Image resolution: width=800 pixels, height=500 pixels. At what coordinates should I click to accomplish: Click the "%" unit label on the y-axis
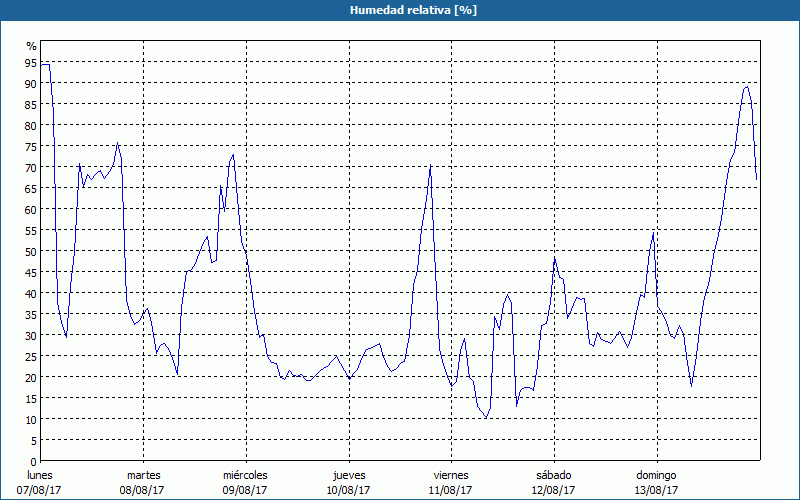(x=31, y=46)
